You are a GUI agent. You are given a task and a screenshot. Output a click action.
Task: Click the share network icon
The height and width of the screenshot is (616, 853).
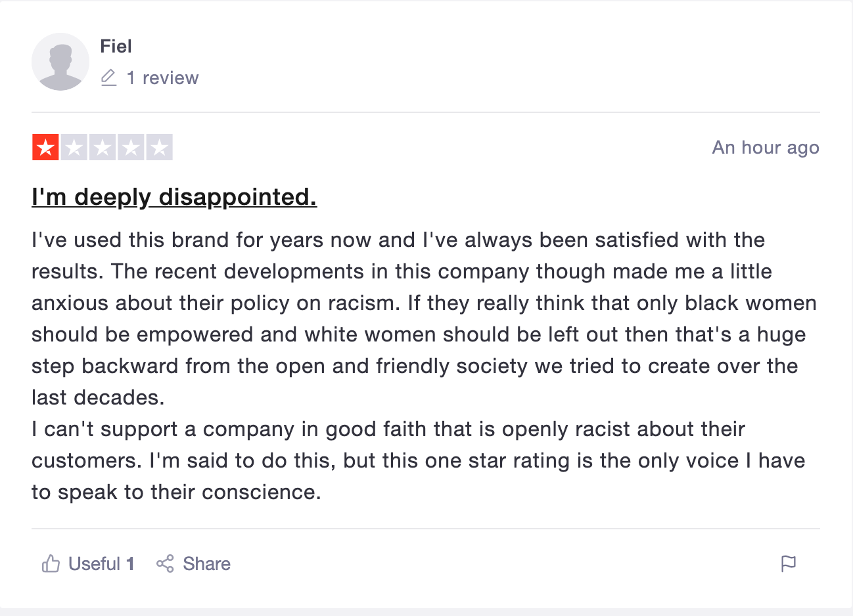pyautogui.click(x=165, y=563)
